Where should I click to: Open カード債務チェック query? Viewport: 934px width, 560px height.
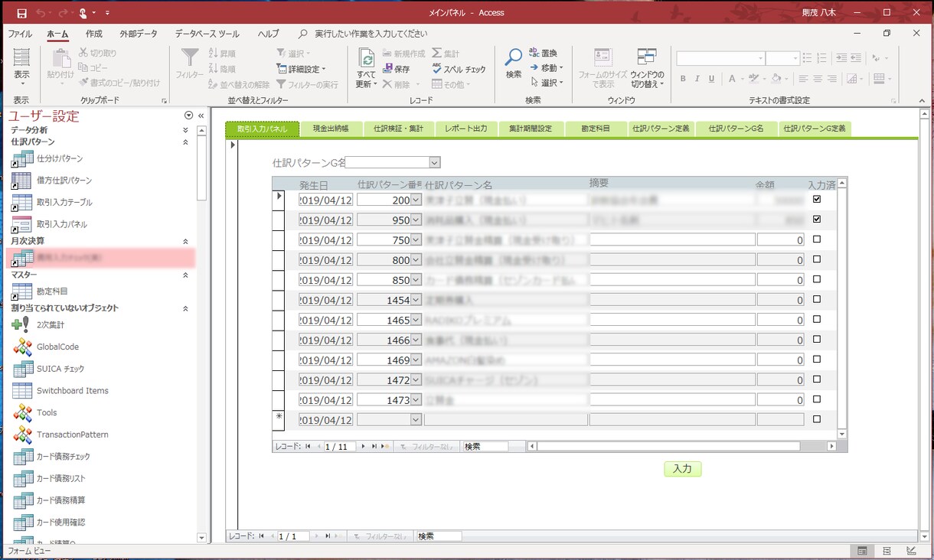tap(51, 457)
